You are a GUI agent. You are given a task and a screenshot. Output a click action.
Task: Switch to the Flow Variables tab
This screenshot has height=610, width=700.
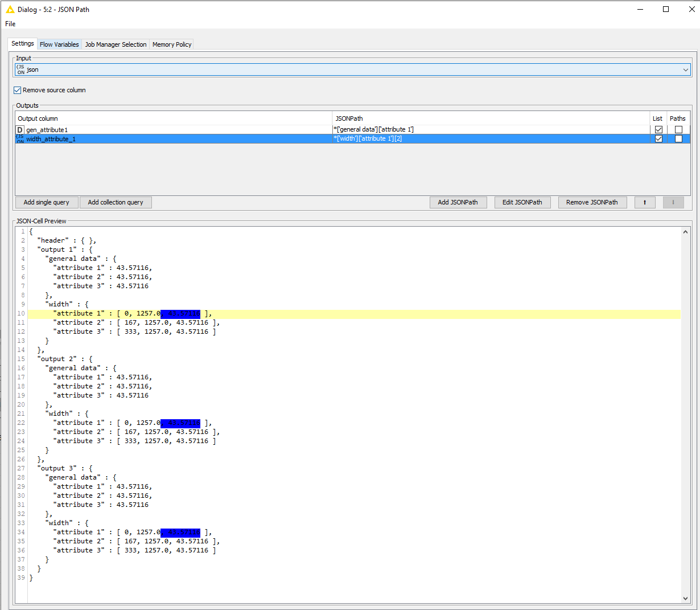point(59,44)
